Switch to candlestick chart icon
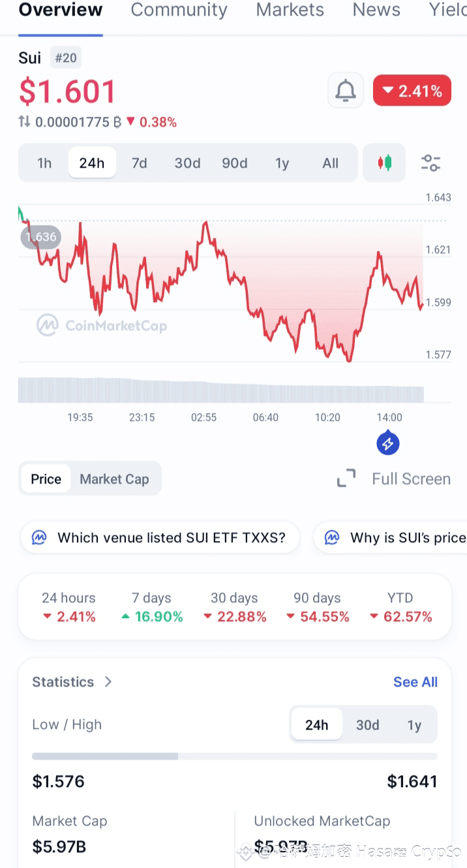 (385, 163)
